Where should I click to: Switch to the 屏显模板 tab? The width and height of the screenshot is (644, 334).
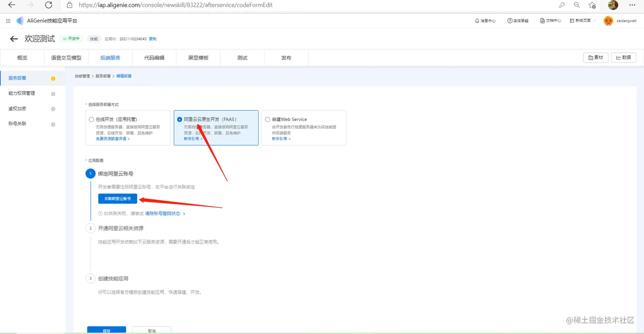click(x=198, y=58)
